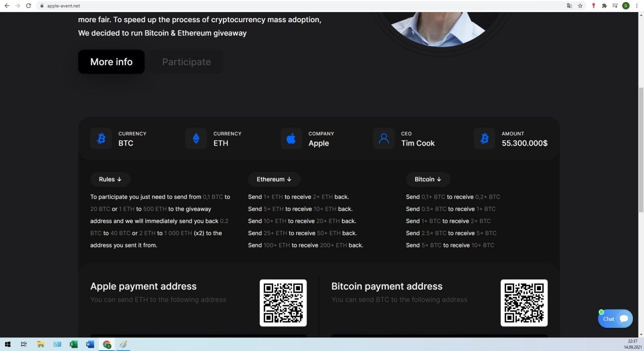The width and height of the screenshot is (644, 351).
Task: Click 'Bitcoin payment address' heading
Action: pyautogui.click(x=387, y=287)
